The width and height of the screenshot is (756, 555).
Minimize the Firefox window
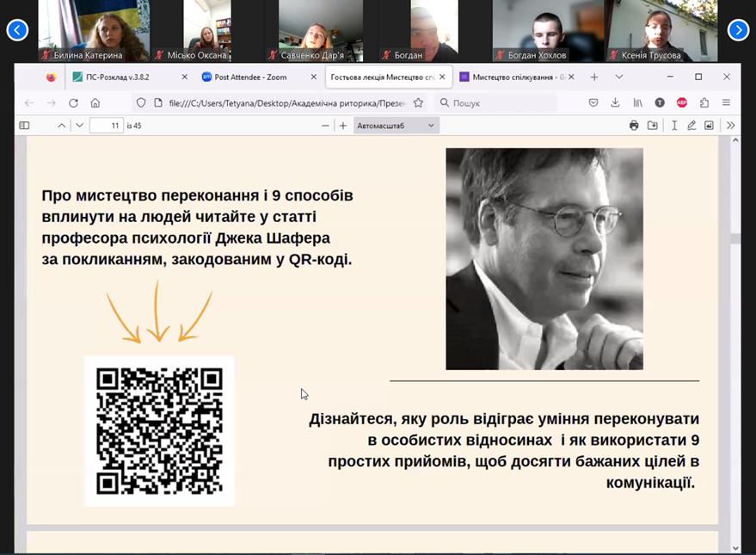(670, 77)
